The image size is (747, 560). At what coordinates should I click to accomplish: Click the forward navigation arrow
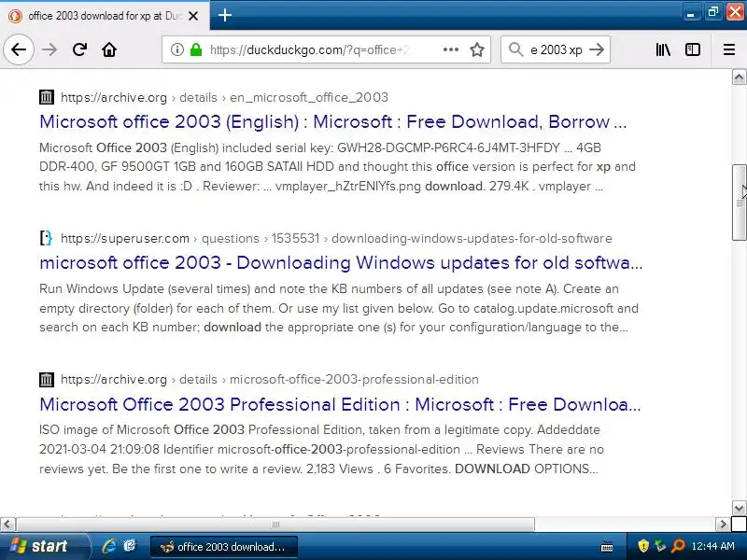pyautogui.click(x=49, y=49)
